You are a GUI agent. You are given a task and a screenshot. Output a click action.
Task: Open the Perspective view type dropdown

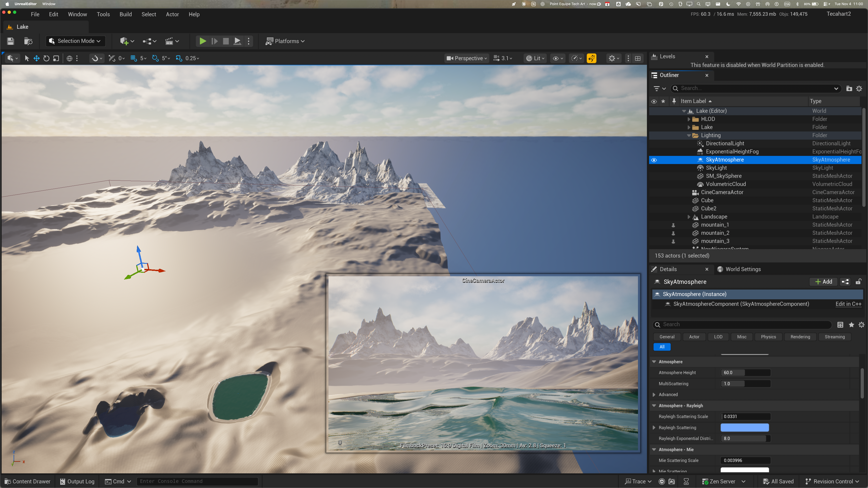pos(467,58)
